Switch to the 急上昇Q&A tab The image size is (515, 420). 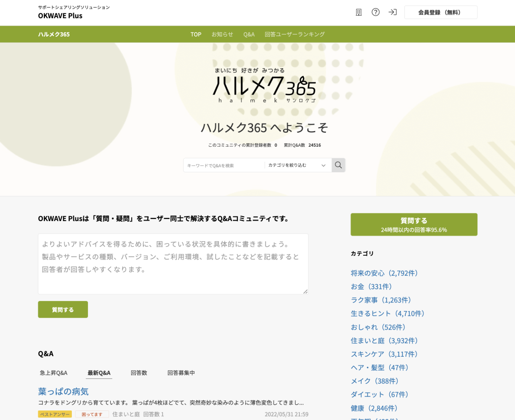53,373
